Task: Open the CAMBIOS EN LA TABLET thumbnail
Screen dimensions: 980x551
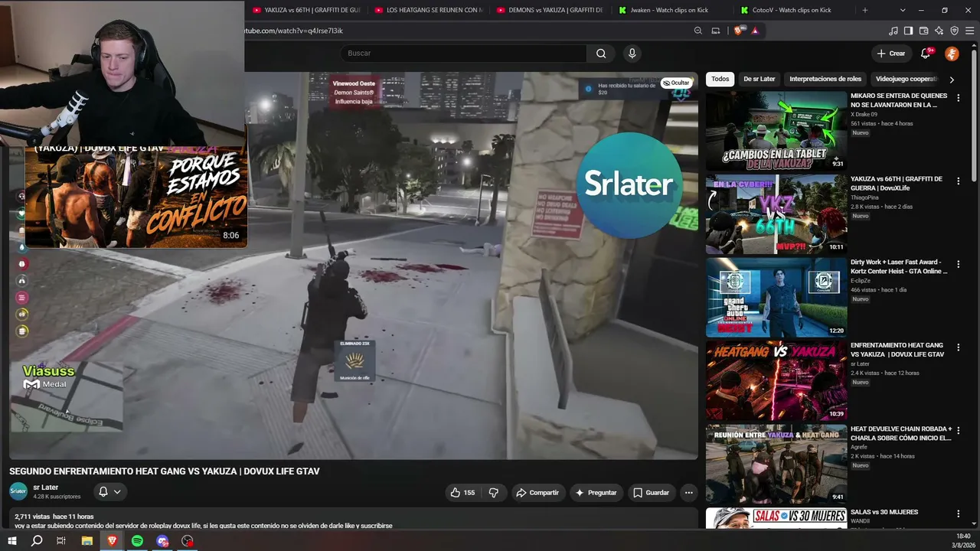Action: tap(776, 131)
